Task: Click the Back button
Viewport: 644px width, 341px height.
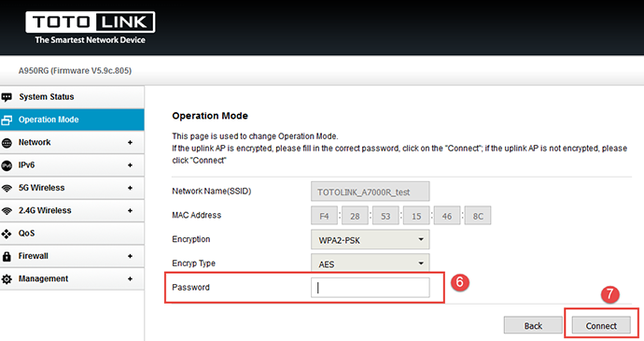Action: pyautogui.click(x=533, y=325)
